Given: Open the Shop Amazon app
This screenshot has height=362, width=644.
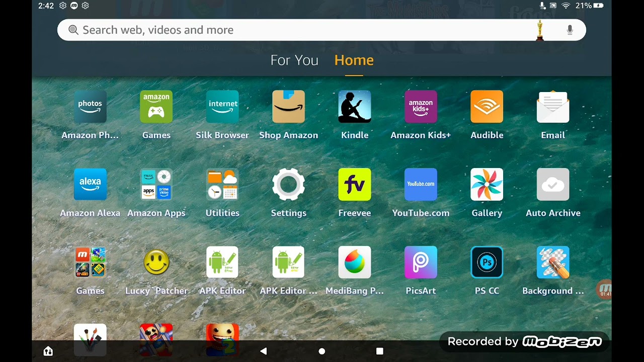Looking at the screenshot, I should (289, 107).
